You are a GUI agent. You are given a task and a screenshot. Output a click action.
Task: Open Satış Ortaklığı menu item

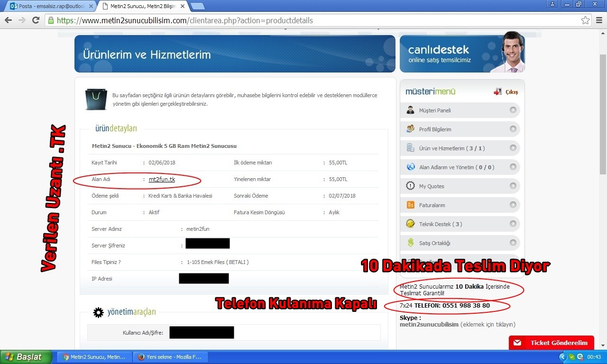coord(460,243)
